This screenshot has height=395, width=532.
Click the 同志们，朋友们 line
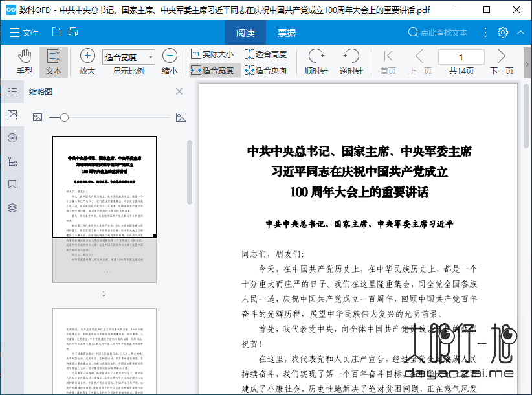(x=272, y=254)
